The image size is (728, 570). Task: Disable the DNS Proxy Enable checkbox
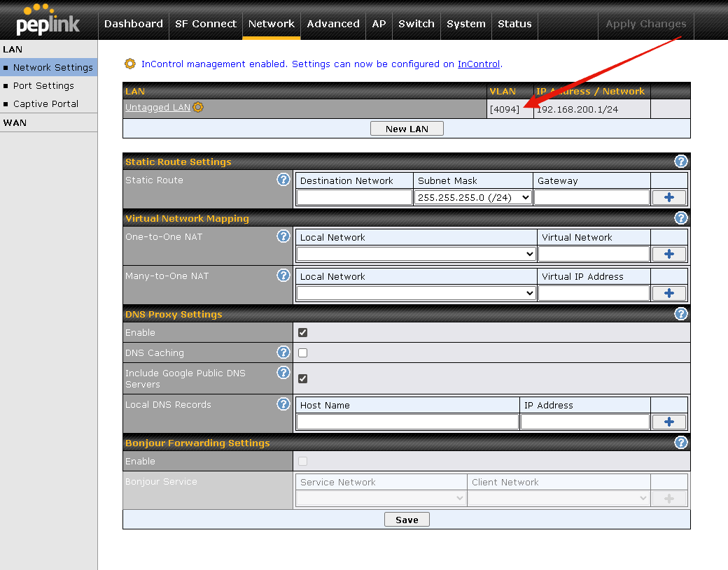[302, 333]
